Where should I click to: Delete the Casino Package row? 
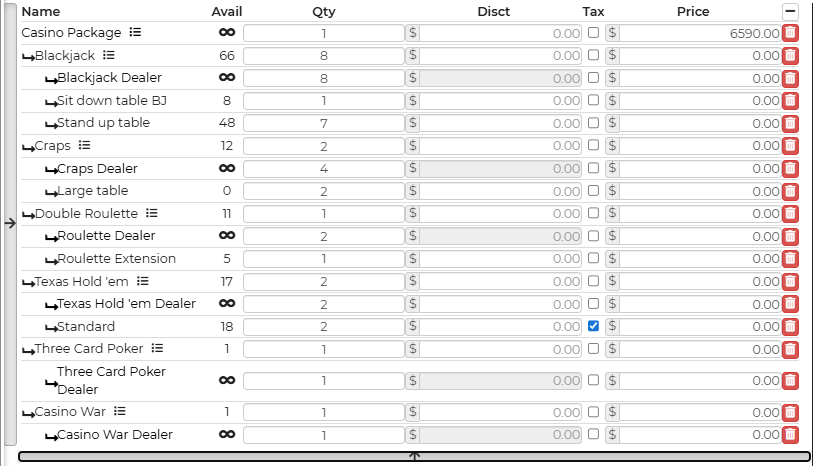point(790,33)
